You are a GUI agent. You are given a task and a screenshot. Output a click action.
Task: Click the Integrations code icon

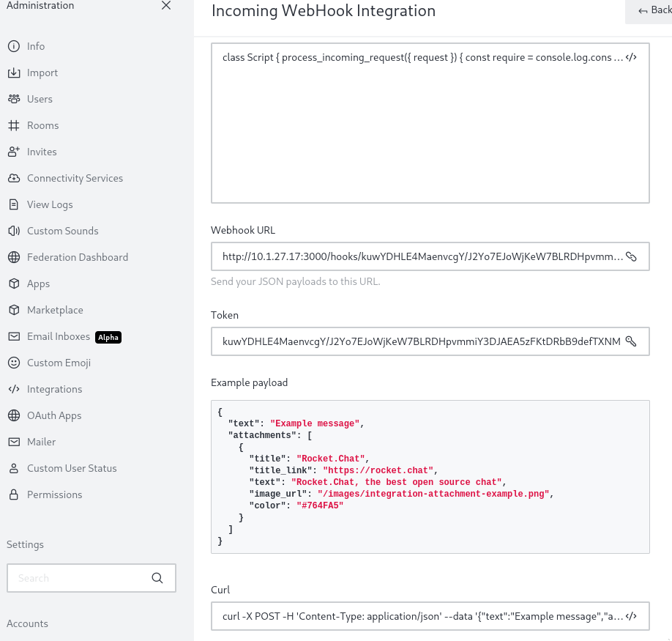14,389
